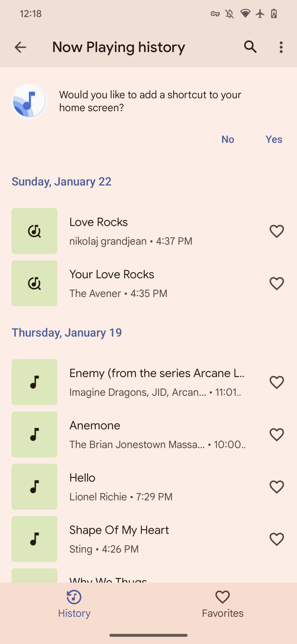Toggle heart for Enemy by Imagine Dragons

277,382
